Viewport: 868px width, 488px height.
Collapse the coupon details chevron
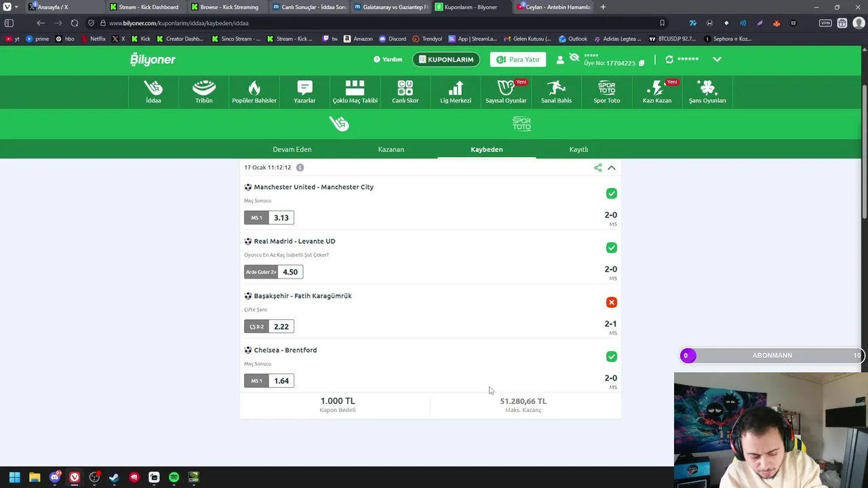[x=612, y=167]
